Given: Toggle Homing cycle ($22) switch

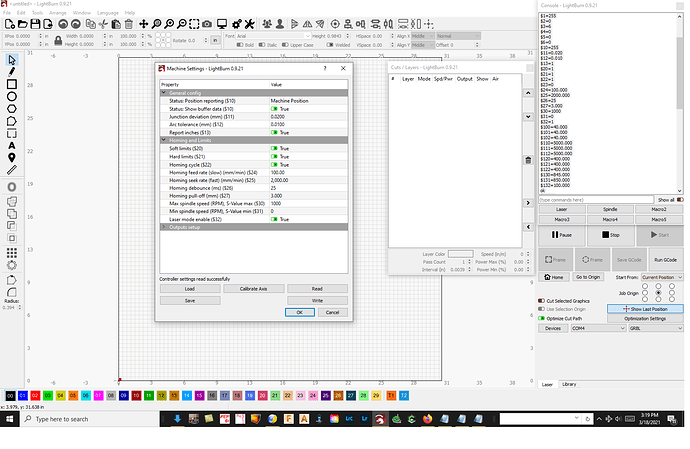Looking at the screenshot, I should coord(274,165).
